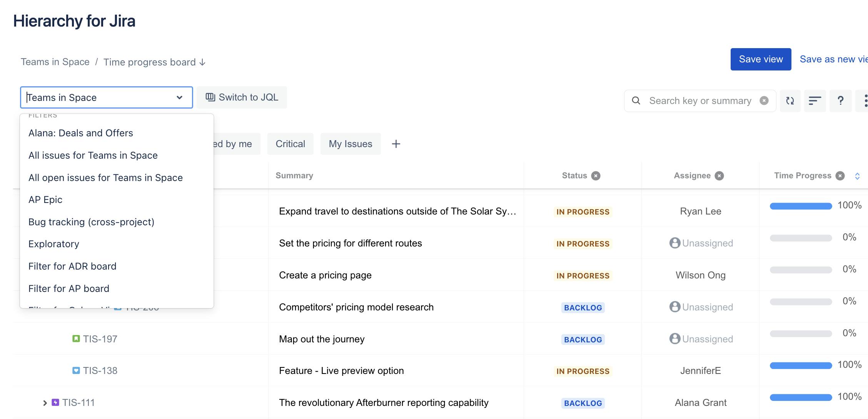Screen dimensions: 868x419
Task: Open the sort options icon
Action: (x=815, y=101)
